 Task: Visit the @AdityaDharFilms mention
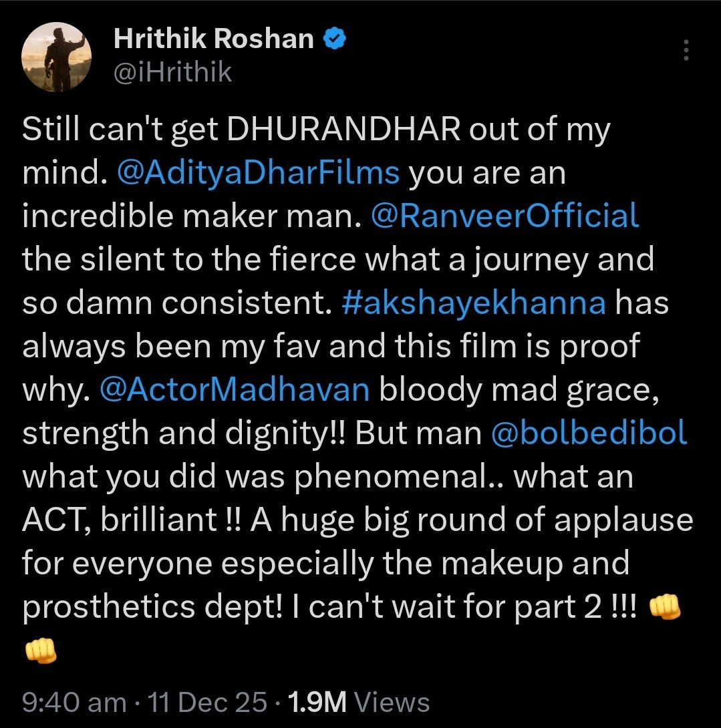[258, 174]
